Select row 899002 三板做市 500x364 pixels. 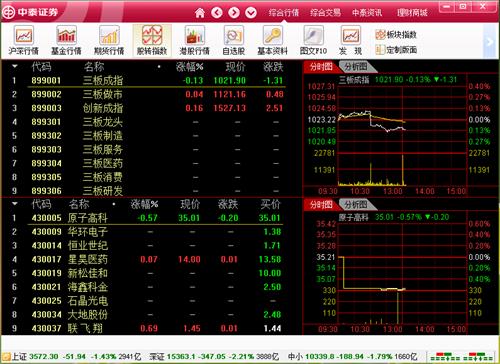[148, 94]
